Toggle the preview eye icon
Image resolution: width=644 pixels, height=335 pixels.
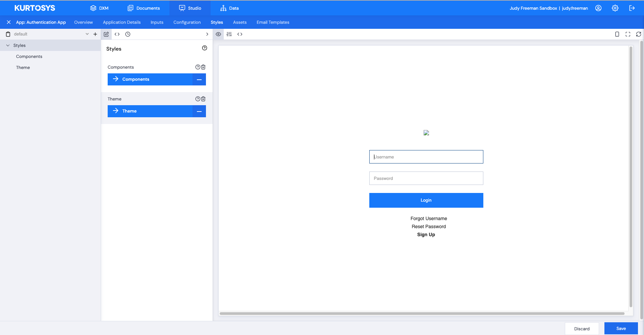click(218, 34)
